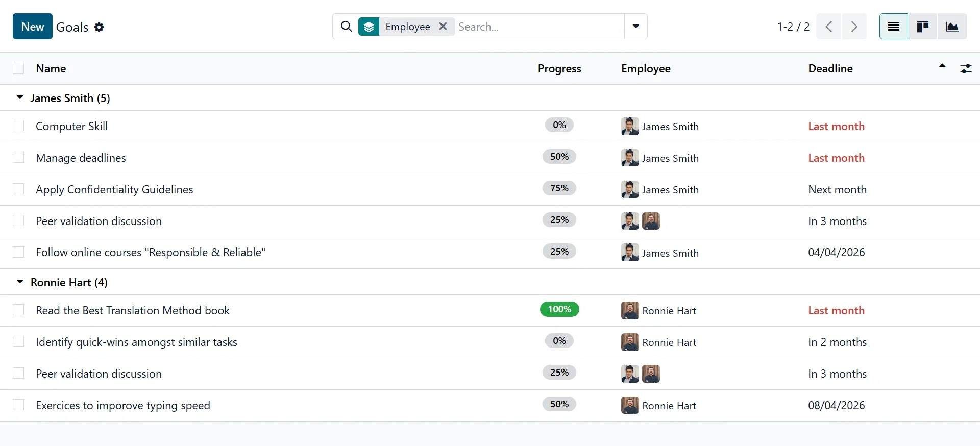
Task: Go to the previous page of records
Action: point(829,27)
